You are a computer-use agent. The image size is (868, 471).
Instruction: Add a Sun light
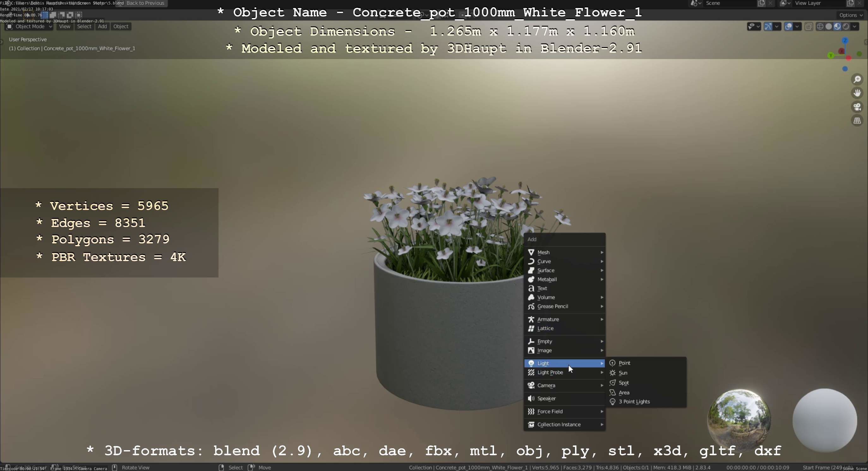click(x=623, y=373)
